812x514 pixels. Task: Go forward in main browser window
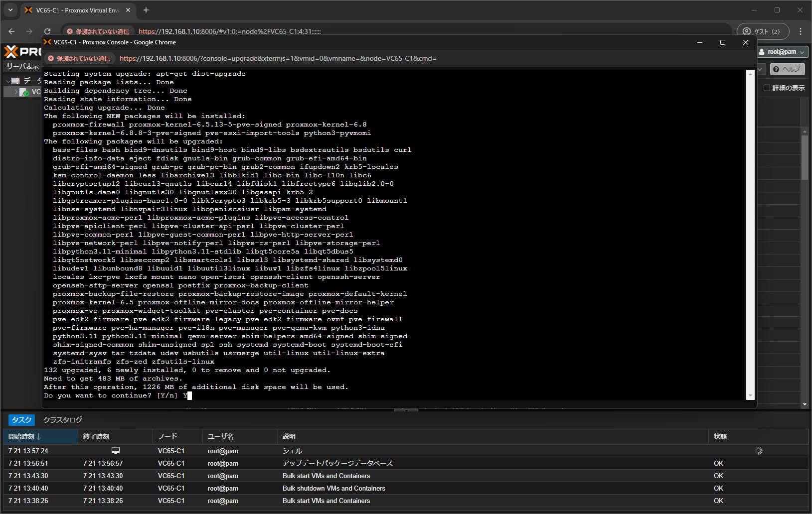pos(29,31)
